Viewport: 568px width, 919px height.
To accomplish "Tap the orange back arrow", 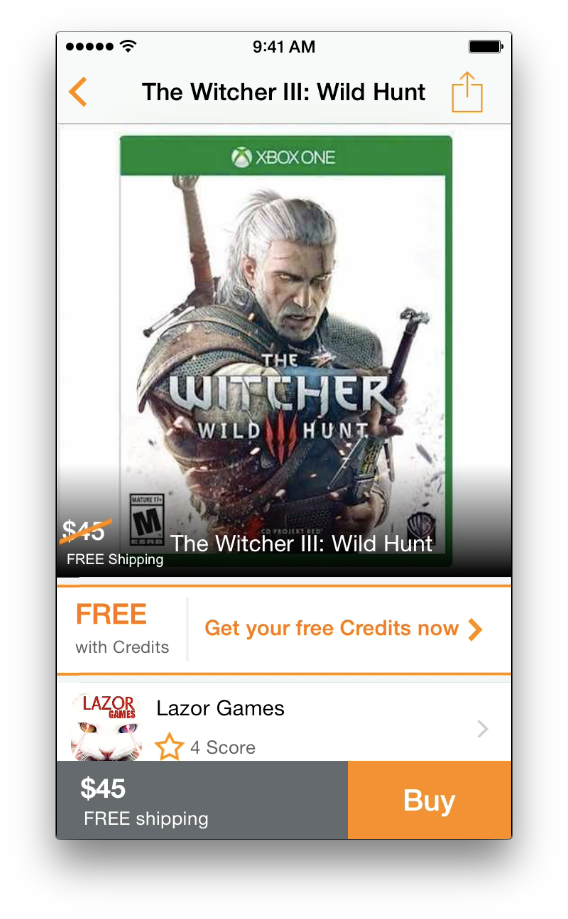I will (x=78, y=92).
